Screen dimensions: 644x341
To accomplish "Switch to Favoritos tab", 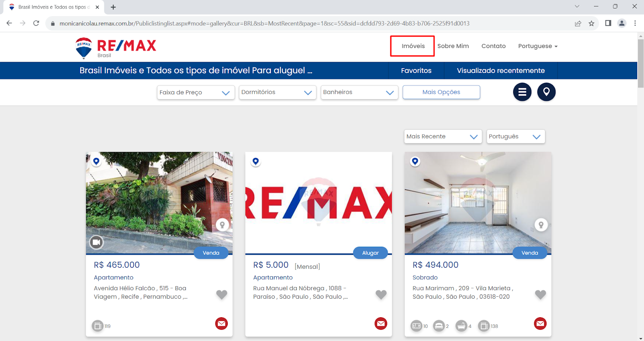I will point(416,71).
